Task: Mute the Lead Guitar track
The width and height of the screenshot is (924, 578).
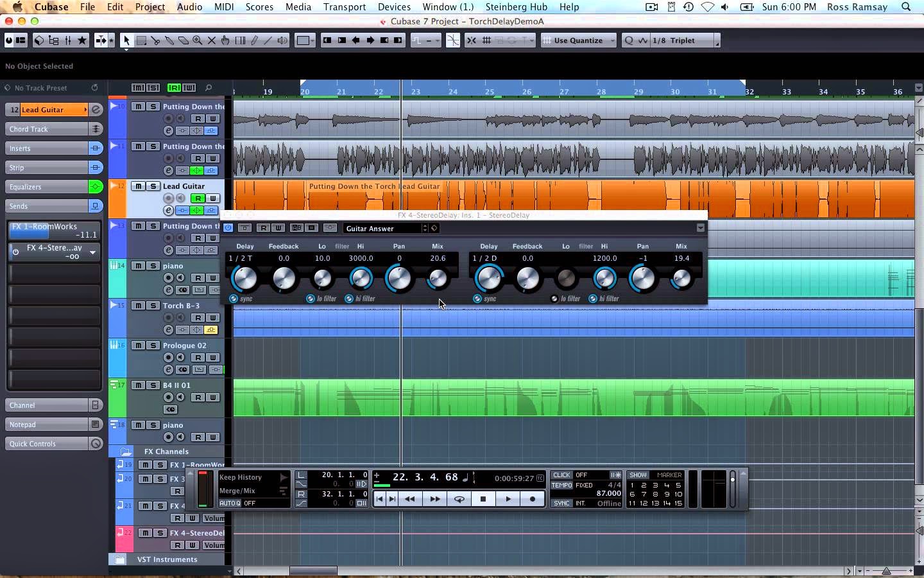Action: [x=138, y=186]
